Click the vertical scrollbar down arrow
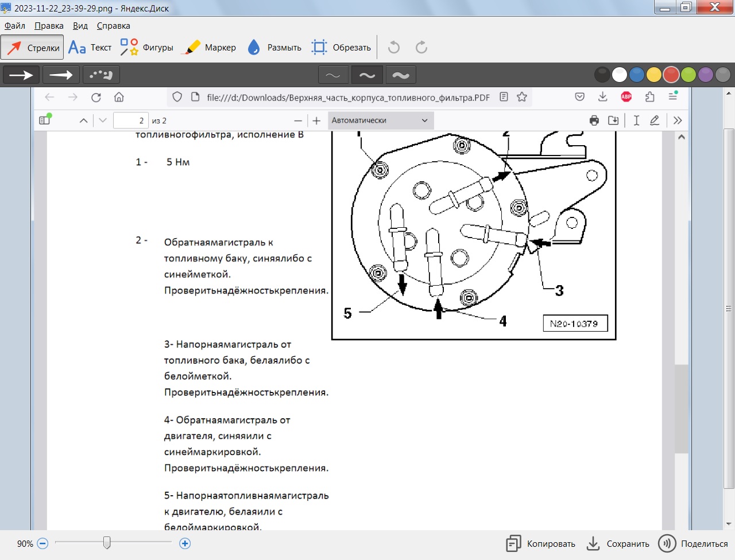 (x=729, y=524)
